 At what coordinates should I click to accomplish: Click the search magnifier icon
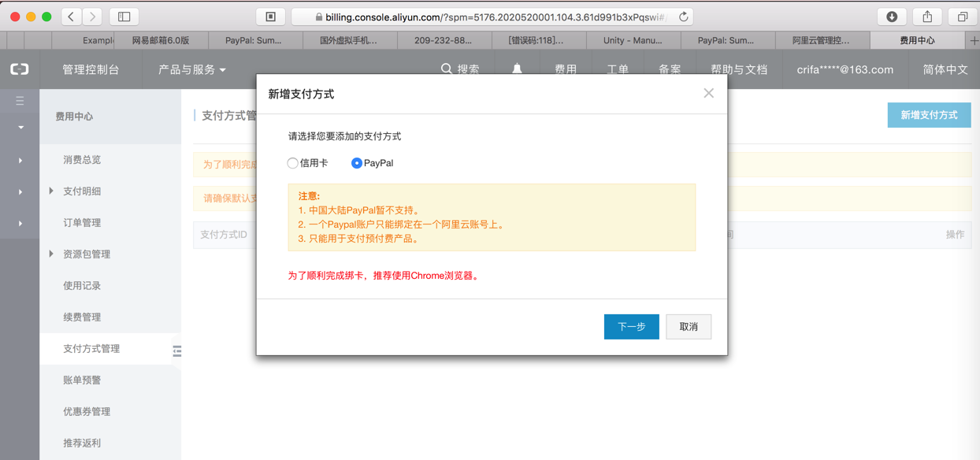point(447,69)
